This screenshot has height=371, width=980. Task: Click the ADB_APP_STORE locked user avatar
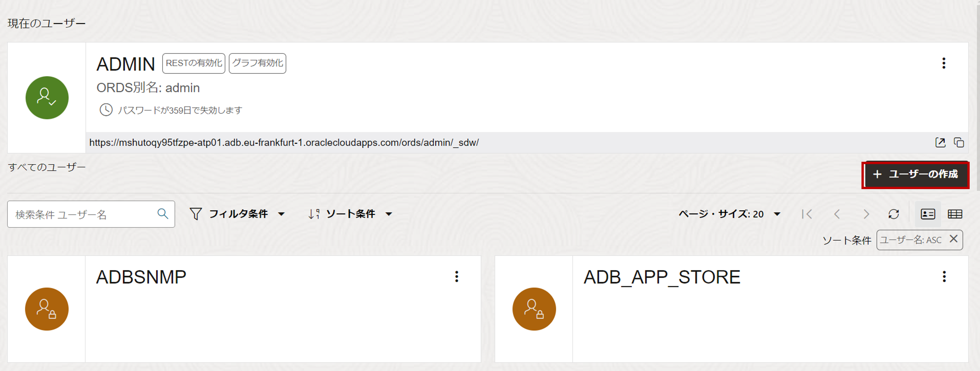(x=534, y=309)
